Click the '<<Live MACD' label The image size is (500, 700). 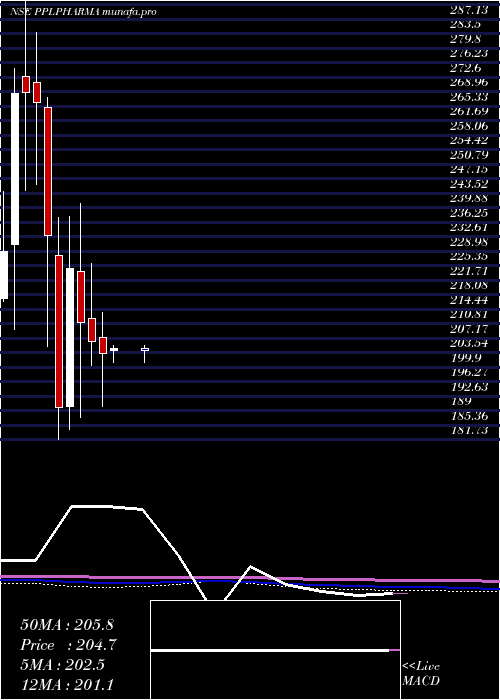(x=421, y=674)
